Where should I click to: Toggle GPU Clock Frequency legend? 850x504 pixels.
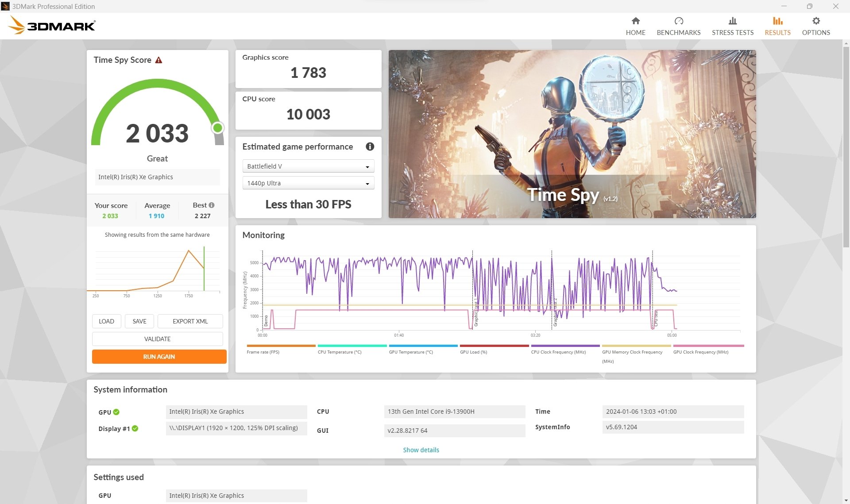tap(707, 350)
